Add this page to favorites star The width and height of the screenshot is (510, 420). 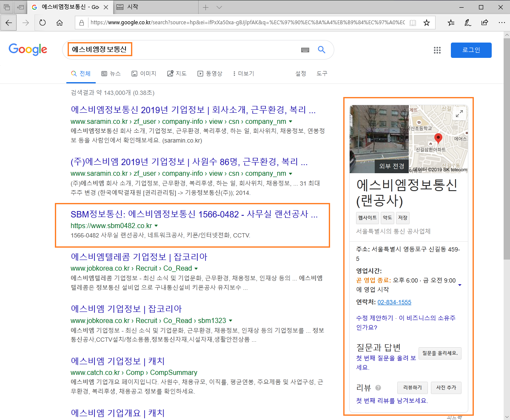[426, 23]
